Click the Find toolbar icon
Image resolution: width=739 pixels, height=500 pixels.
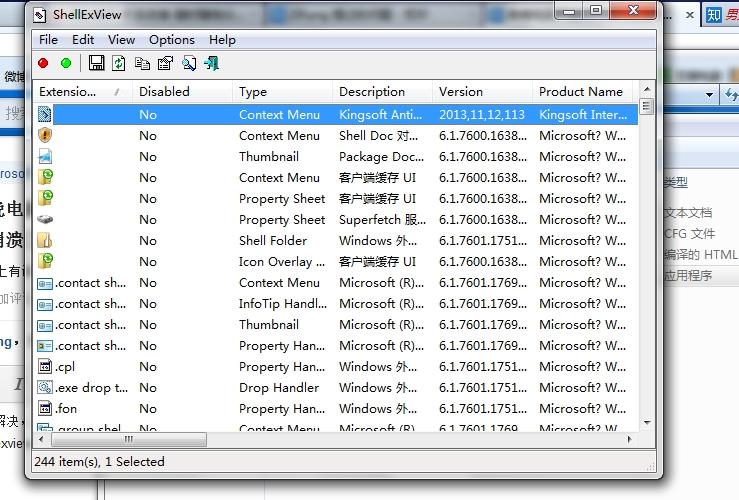pyautogui.click(x=189, y=63)
